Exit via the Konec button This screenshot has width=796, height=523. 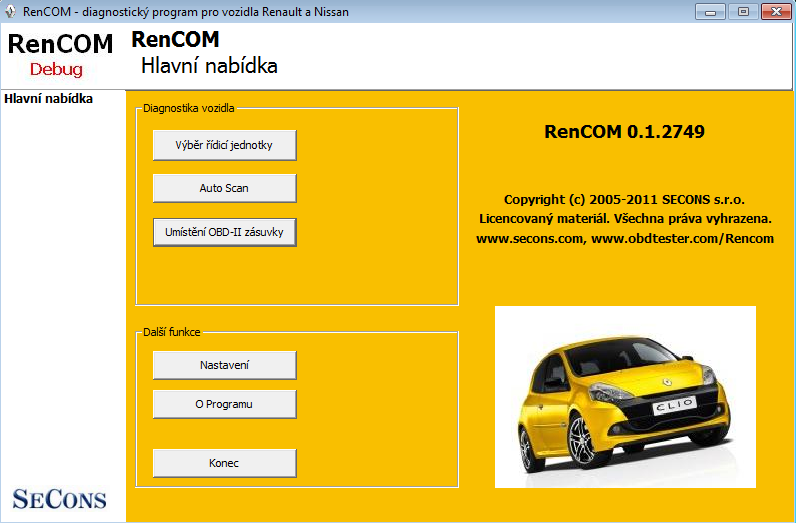coord(224,463)
